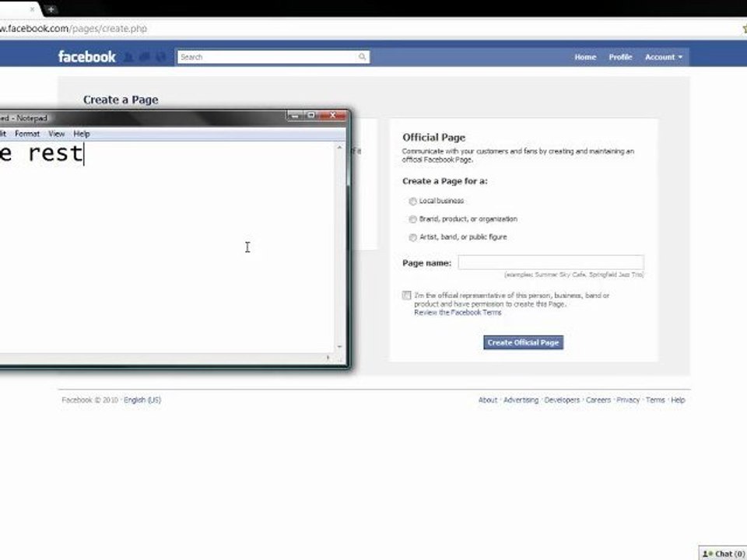
Task: Close the Notepad window
Action: pyautogui.click(x=332, y=116)
